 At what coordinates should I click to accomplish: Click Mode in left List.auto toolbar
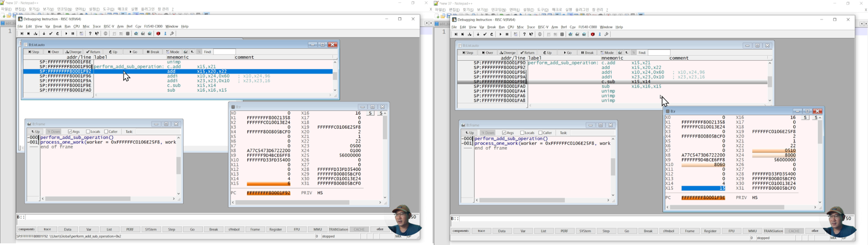point(173,52)
